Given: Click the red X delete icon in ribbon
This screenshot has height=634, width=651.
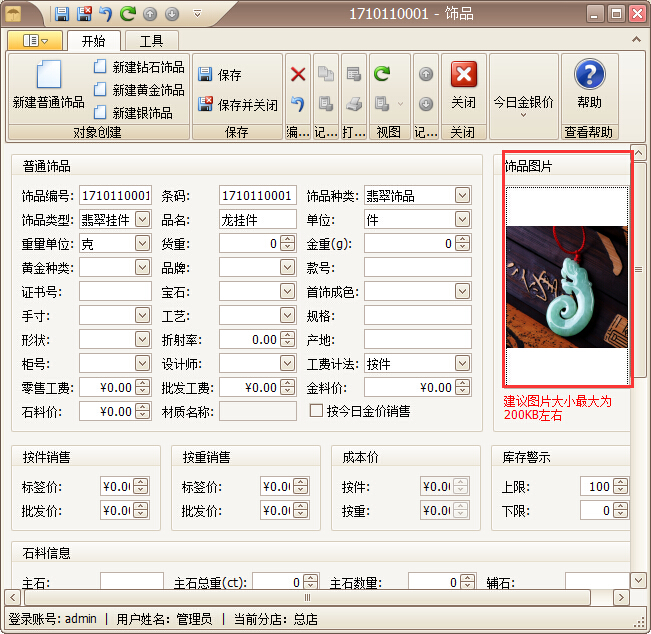Looking at the screenshot, I should point(298,74).
